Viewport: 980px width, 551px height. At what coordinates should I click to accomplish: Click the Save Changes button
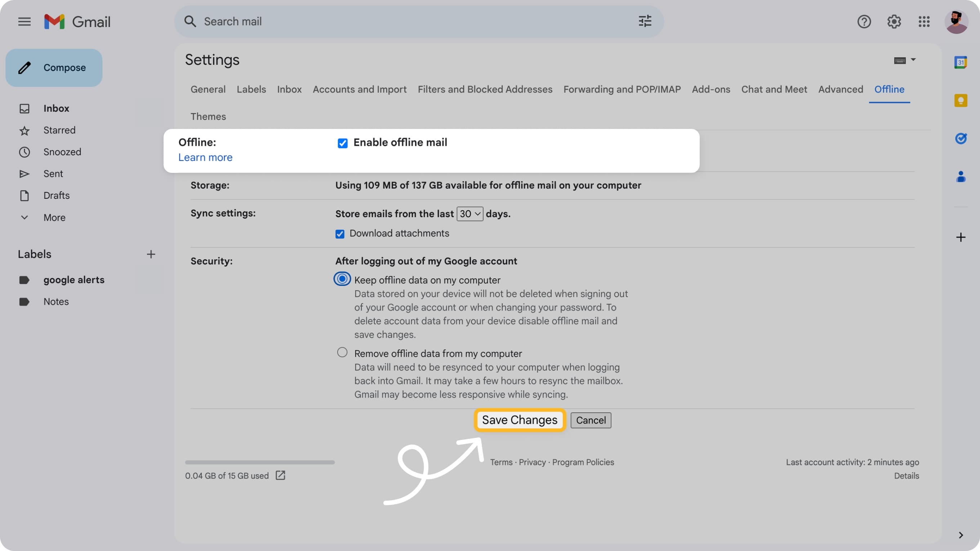(x=519, y=420)
